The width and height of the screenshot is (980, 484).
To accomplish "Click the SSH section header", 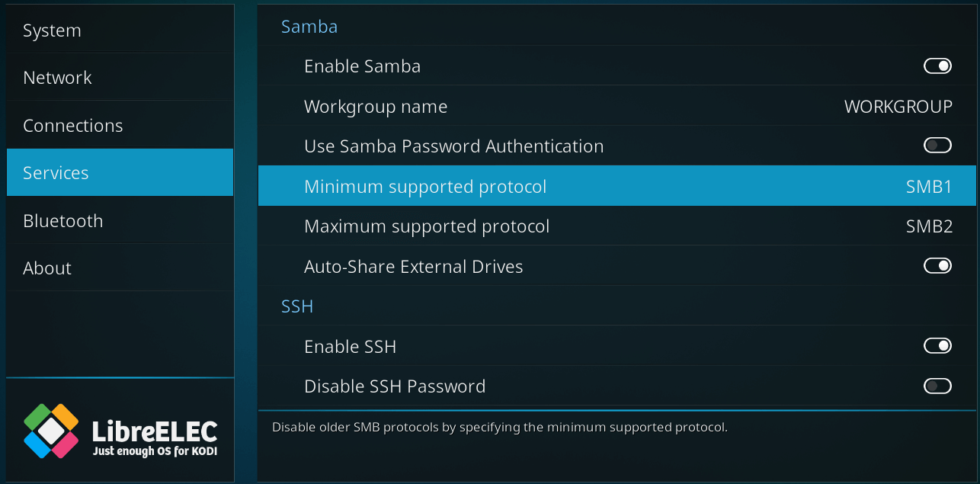I will 297,306.
